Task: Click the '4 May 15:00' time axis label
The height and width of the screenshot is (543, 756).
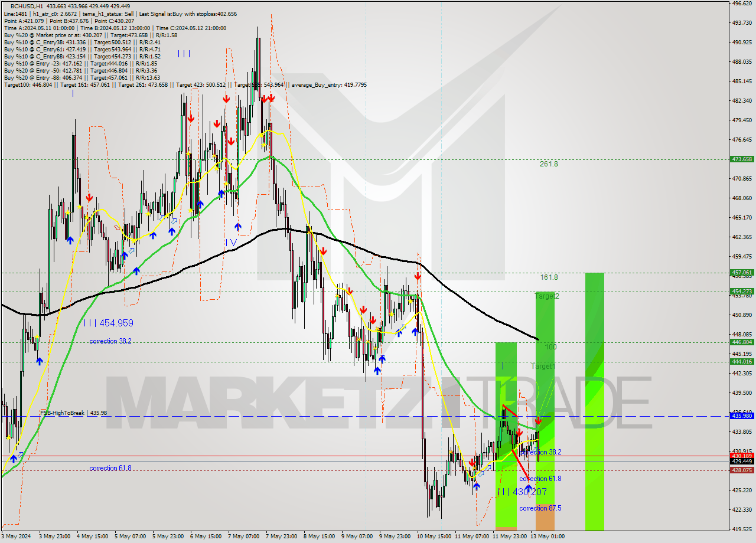Action: [92, 537]
